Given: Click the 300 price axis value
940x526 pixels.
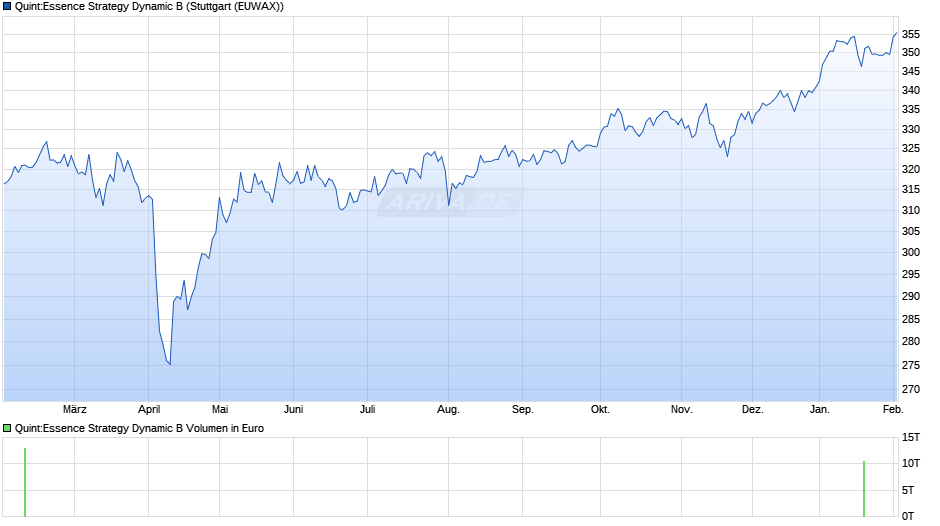Looking at the screenshot, I should tap(911, 252).
